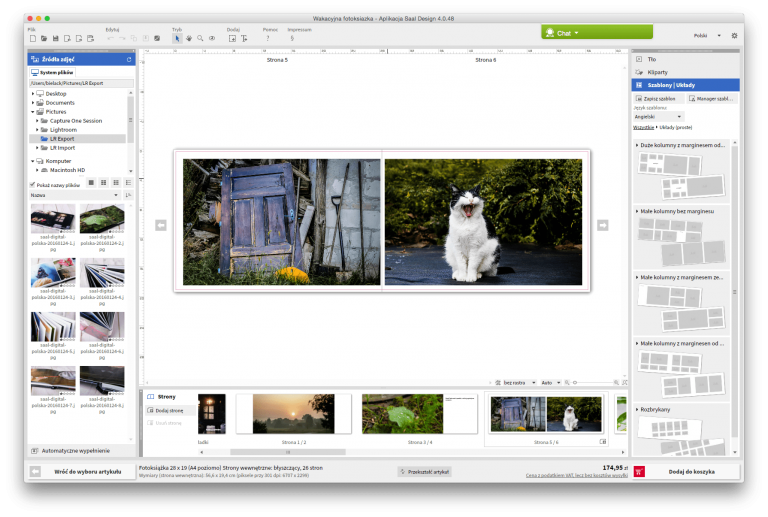The height and width of the screenshot is (517, 768).
Task: Add a text box from Dodaj
Action: (244, 38)
